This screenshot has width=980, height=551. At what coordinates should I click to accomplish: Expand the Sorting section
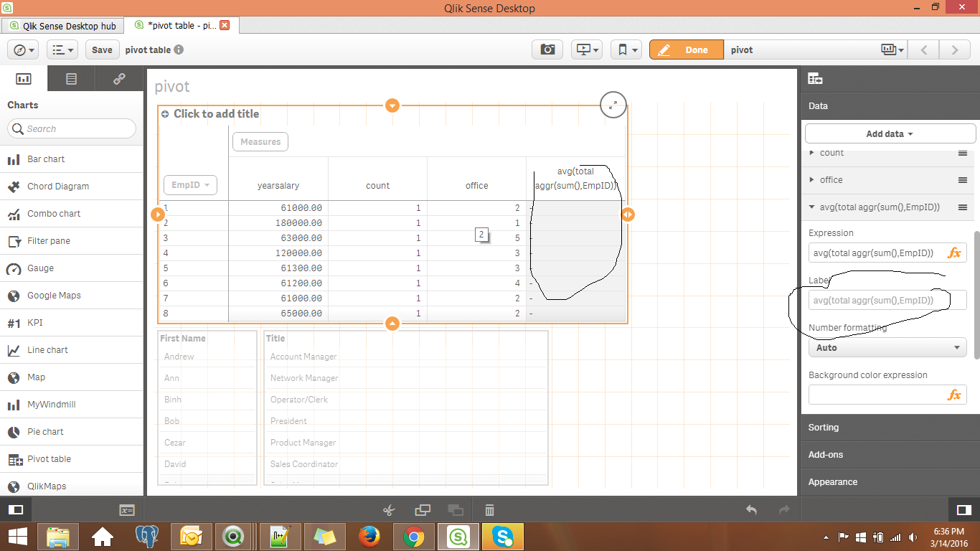click(x=890, y=427)
